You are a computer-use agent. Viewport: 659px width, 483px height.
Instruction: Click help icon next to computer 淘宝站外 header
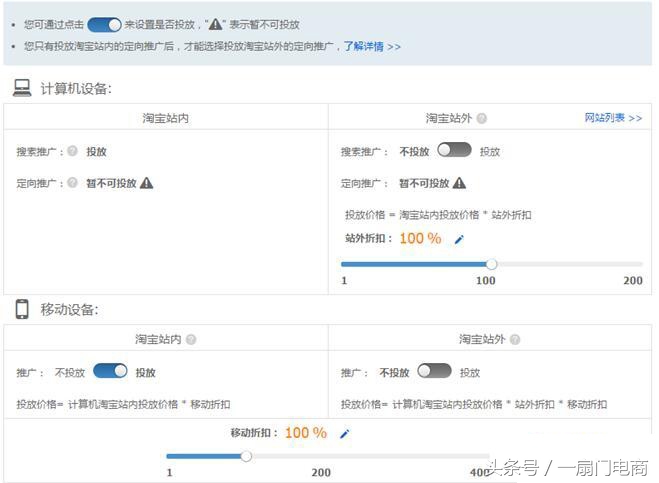coord(482,118)
